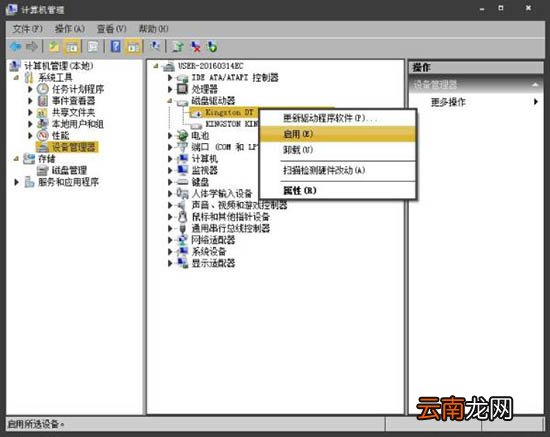
Task: Select 事件查看器 in the left tree
Action: pos(73,101)
